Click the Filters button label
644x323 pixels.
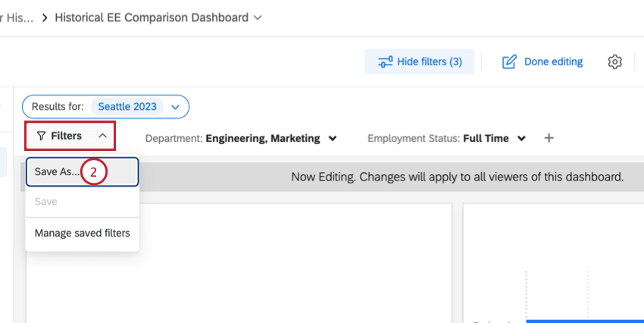tap(66, 136)
